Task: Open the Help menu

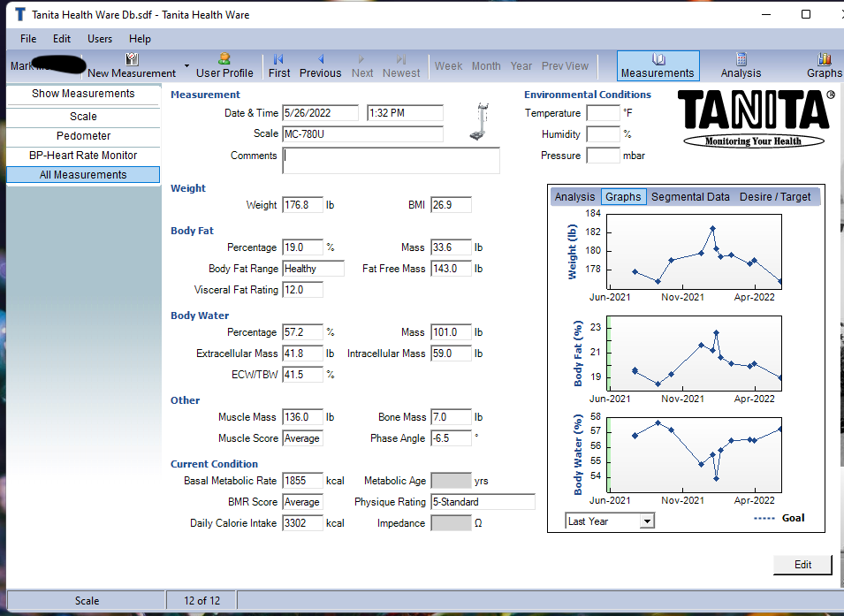Action: tap(140, 39)
